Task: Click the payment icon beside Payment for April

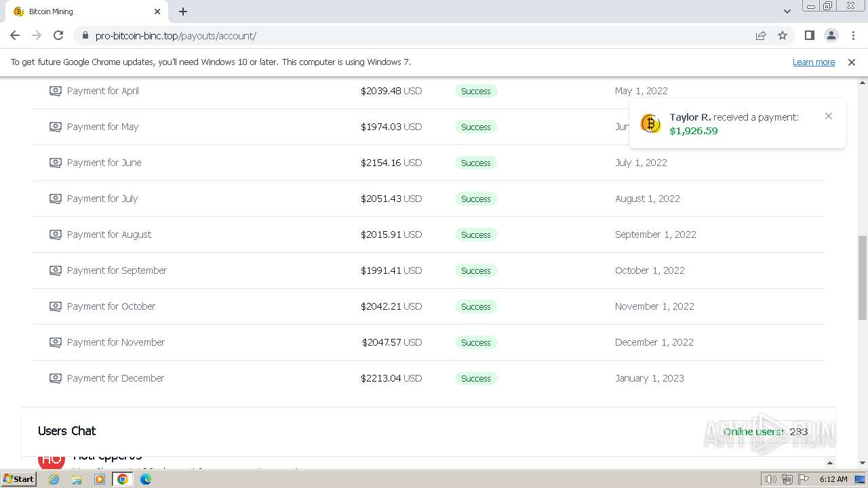Action: tap(56, 91)
